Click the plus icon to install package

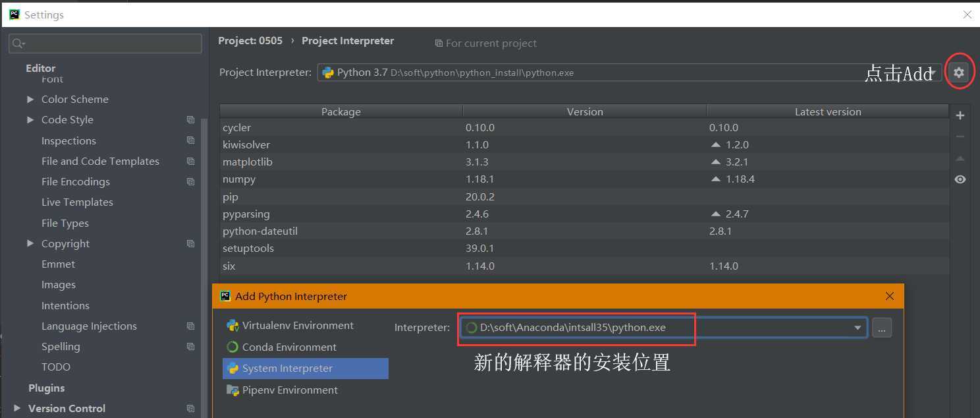point(960,115)
